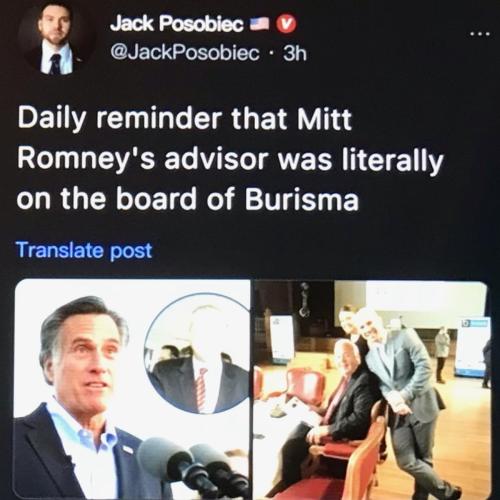The height and width of the screenshot is (500, 500).
Task: Click the circular inset portrait in left photo
Action: (x=197, y=354)
